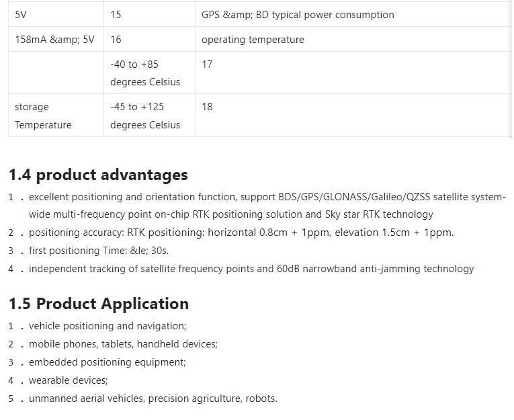Select '-45 to +125 degrees Celsius' cell
This screenshot has width=514, height=420.
click(x=149, y=116)
